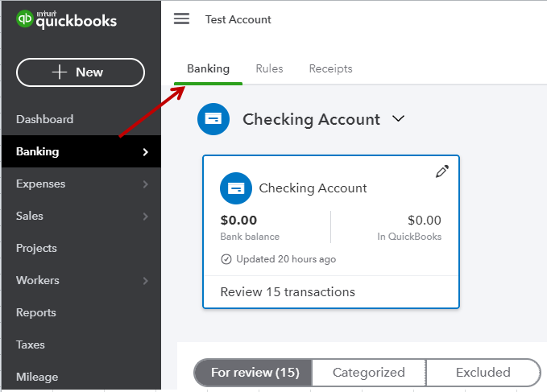
Task: Click the Bank balance label
Action: 250,237
